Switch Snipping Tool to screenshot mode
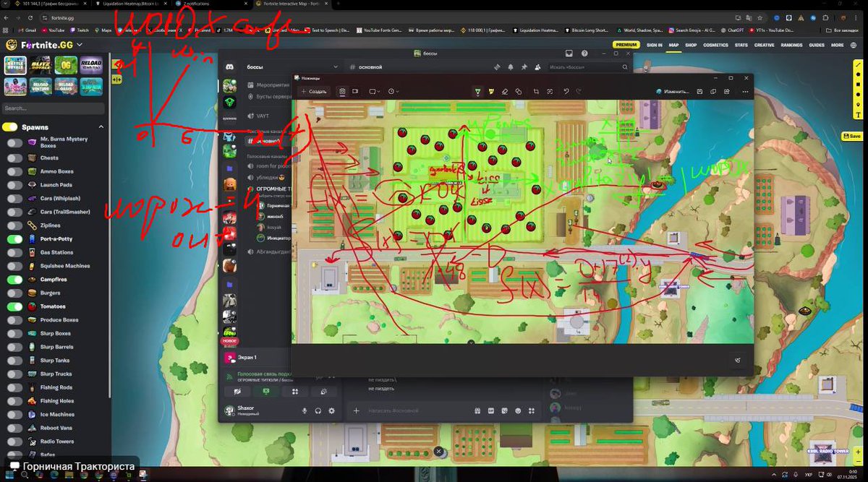The width and height of the screenshot is (868, 482). tap(342, 92)
